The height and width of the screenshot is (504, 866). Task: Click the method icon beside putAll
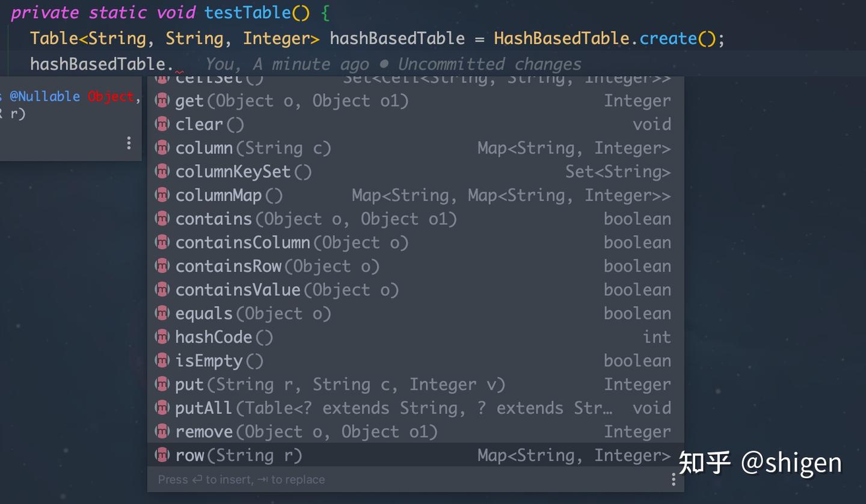pyautogui.click(x=162, y=408)
